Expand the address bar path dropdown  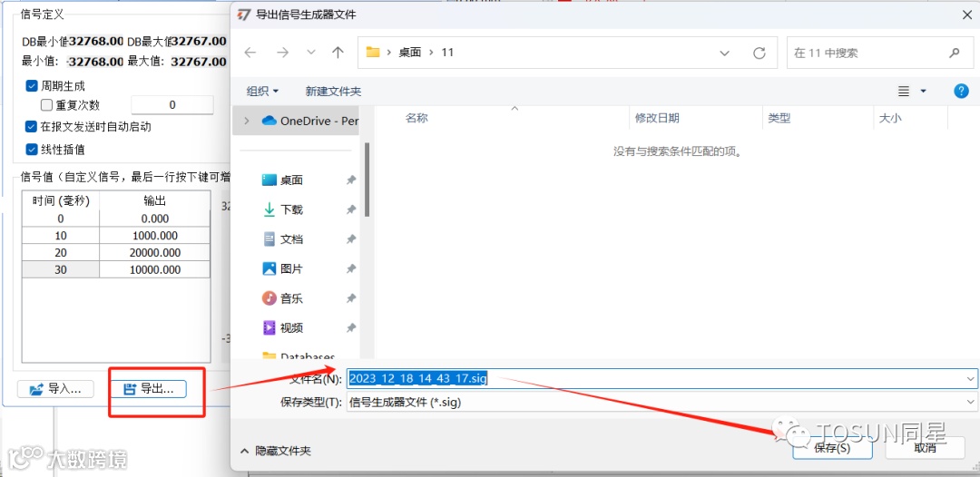click(725, 54)
